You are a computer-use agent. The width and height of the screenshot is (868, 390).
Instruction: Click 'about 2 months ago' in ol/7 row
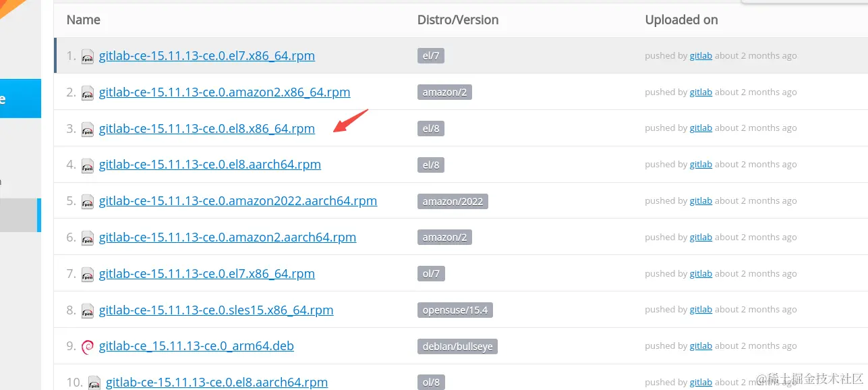(756, 274)
